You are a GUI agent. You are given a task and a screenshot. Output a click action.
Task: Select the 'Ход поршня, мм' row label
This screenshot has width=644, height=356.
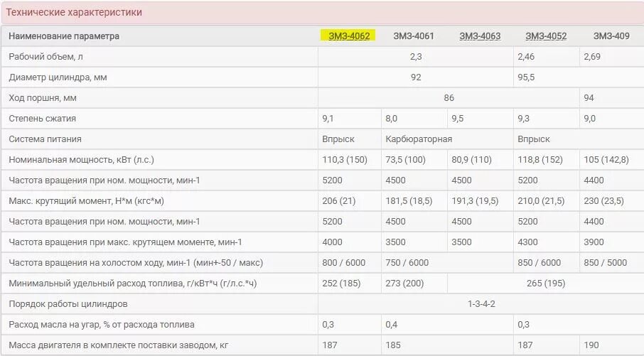[x=43, y=98]
